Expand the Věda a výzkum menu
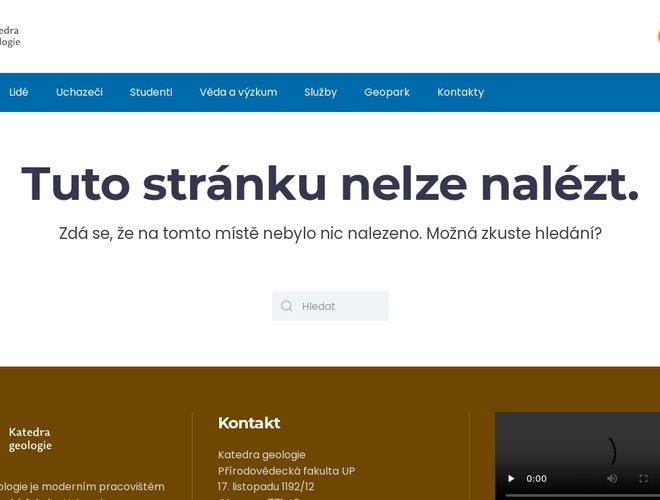Image resolution: width=660 pixels, height=500 pixels. click(x=238, y=92)
